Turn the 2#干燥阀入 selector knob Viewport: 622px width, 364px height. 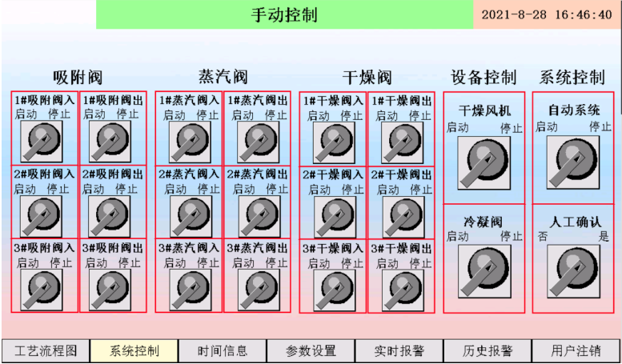pos(335,217)
